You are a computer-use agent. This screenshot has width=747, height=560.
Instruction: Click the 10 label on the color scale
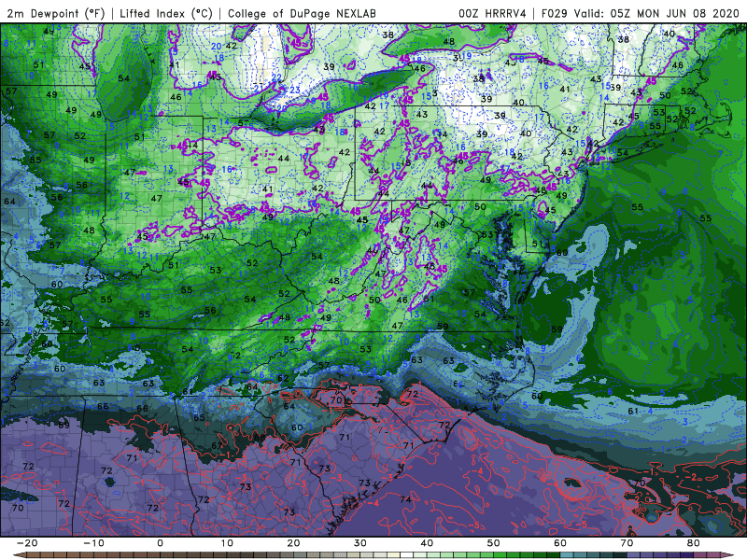click(227, 543)
